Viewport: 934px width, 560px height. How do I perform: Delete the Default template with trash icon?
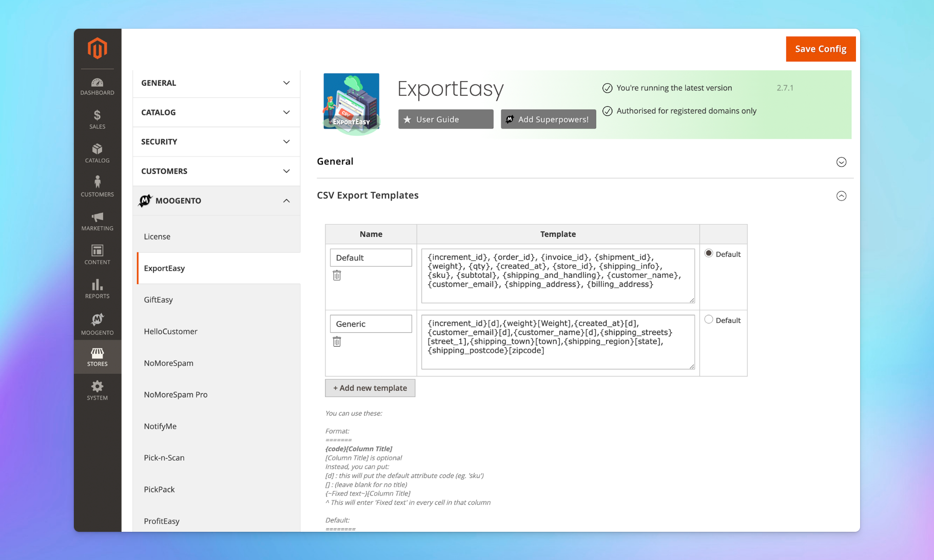pos(337,275)
